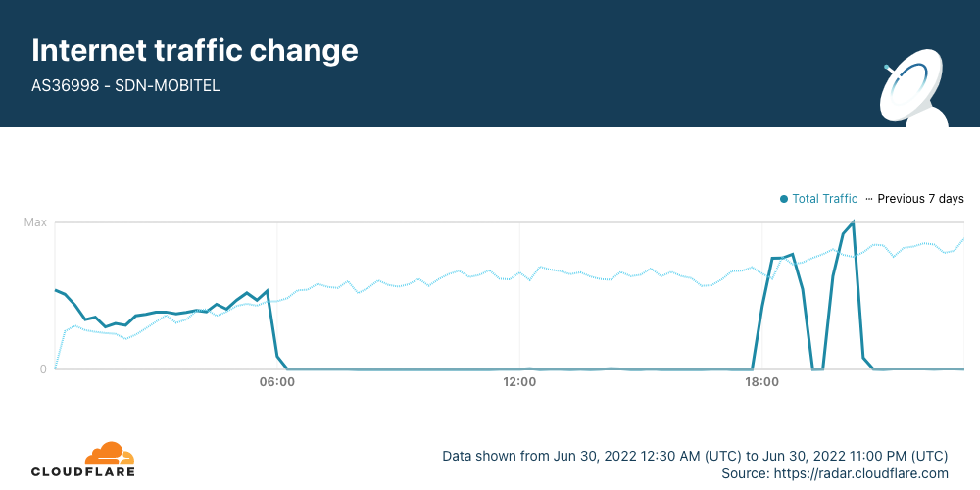Click the data shown date range text
Image resolution: width=980 pixels, height=490 pixels.
click(x=695, y=456)
